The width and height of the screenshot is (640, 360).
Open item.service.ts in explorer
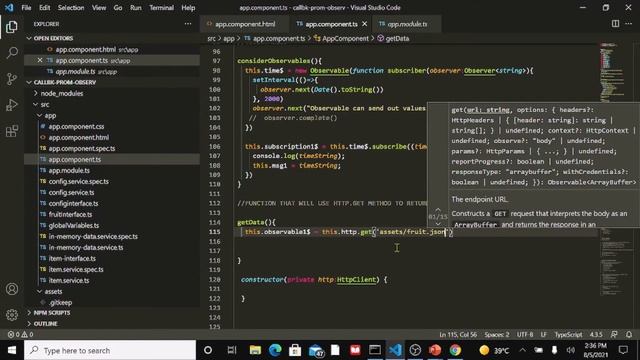(x=69, y=280)
